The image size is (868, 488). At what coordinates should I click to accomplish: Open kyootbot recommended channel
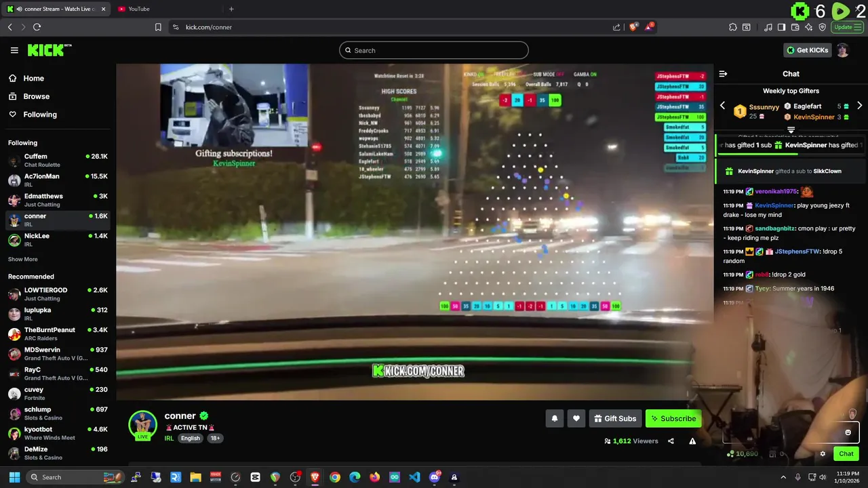coord(58,433)
